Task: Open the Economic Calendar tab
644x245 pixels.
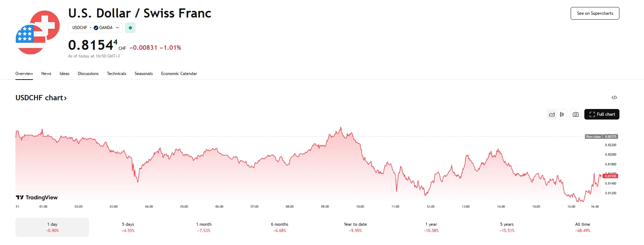Action: [x=179, y=74]
